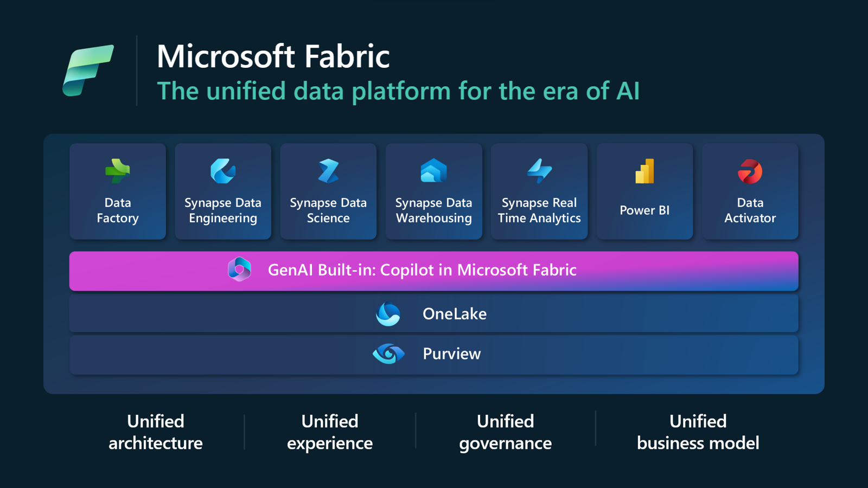Click the yellow Power BI icon

(644, 171)
